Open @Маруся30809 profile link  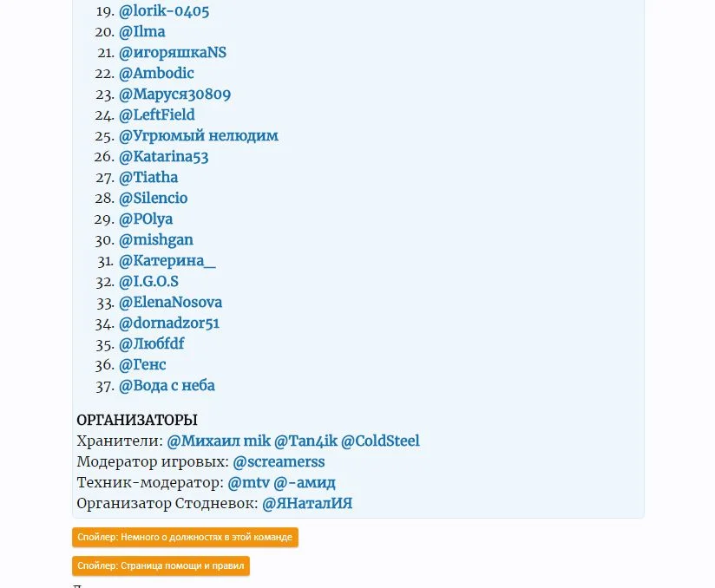pyautogui.click(x=174, y=95)
